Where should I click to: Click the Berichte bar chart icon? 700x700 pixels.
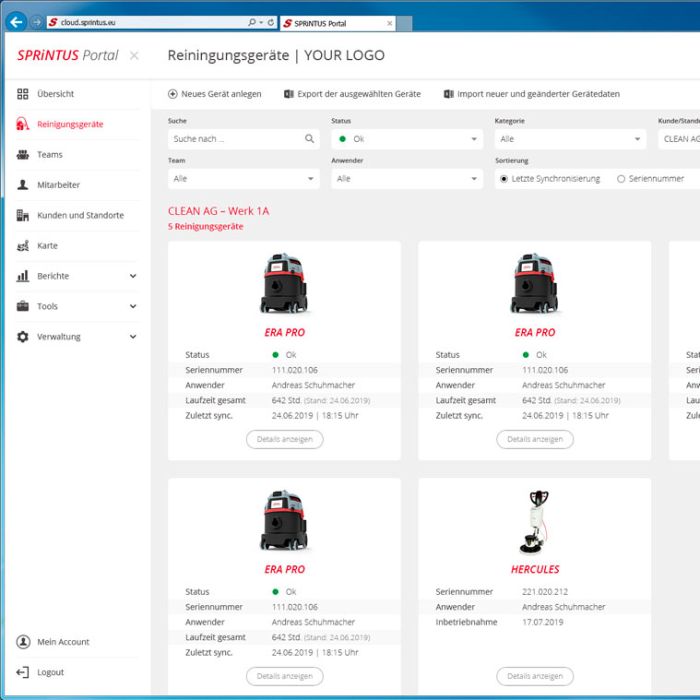click(x=22, y=276)
